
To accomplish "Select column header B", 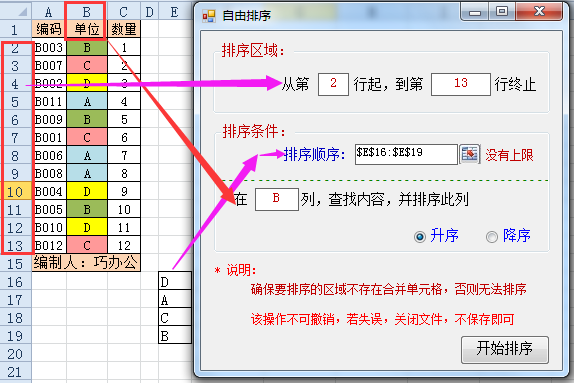I will pos(87,12).
